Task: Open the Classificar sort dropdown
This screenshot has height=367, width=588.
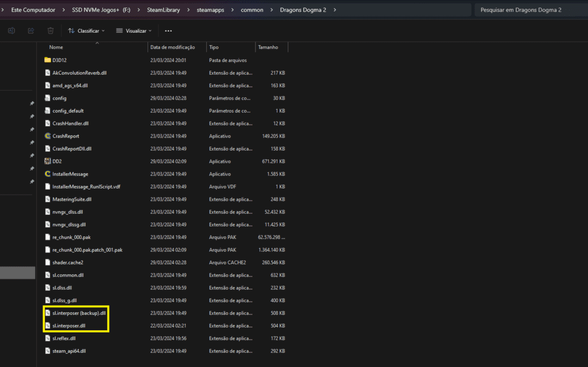Action: (x=86, y=31)
